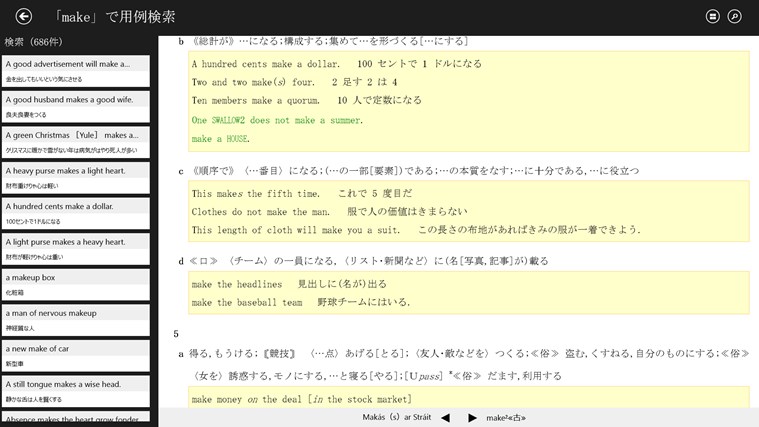This screenshot has height=427, width=759.
Task: Open the 'a makeup box' result
Action: (x=77, y=283)
